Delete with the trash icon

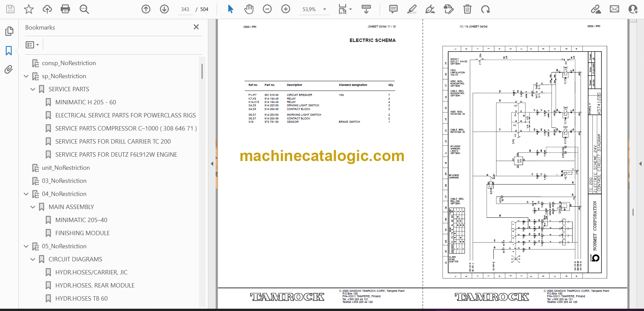point(467,9)
